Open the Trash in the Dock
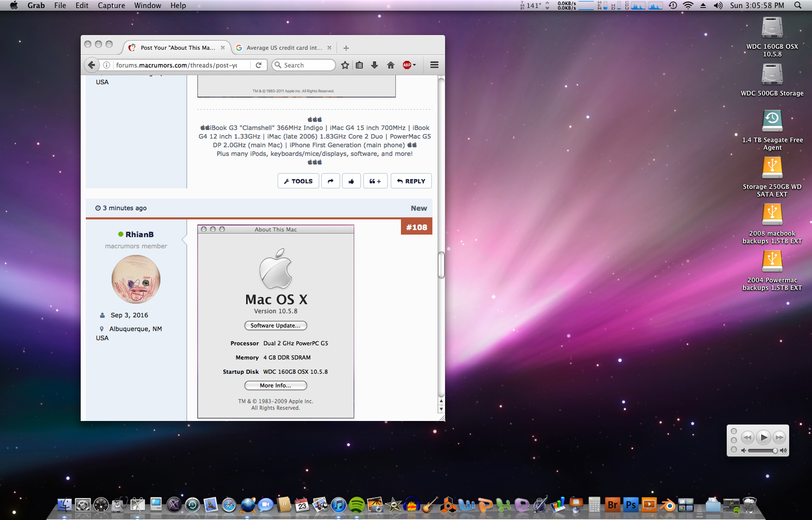 tap(749, 505)
